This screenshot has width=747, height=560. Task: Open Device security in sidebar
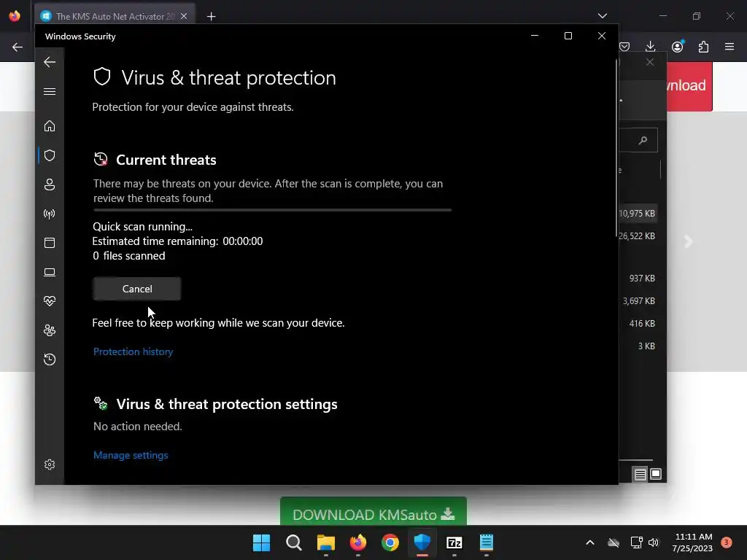click(x=50, y=272)
